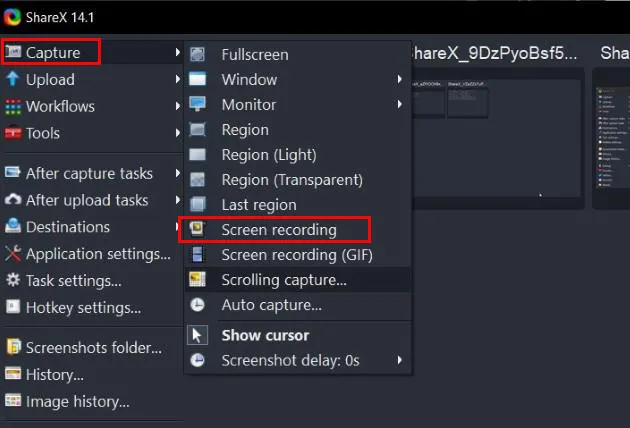Open the ShareX_9DzPyoBsf5 screenshot thumbnail
Image resolution: width=630 pixels, height=428 pixels.
(497, 138)
